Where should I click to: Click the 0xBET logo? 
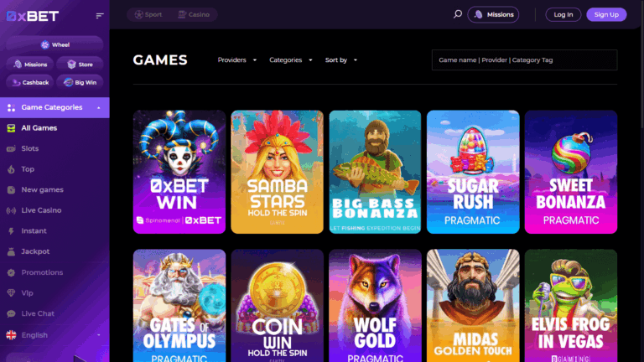[33, 16]
